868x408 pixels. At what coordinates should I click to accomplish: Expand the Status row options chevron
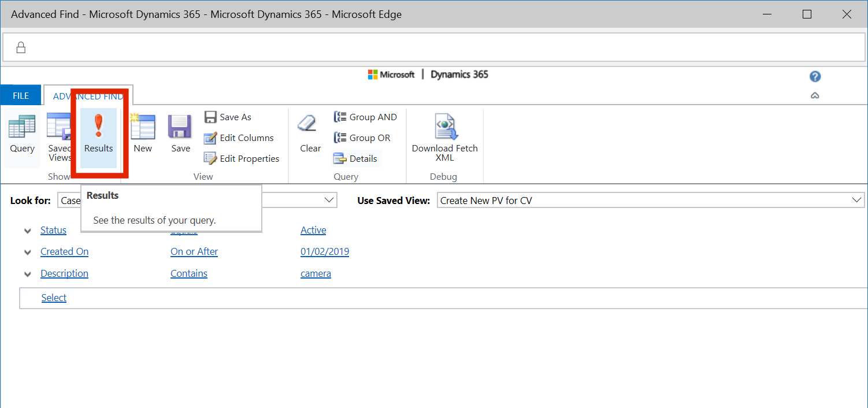[x=27, y=231]
